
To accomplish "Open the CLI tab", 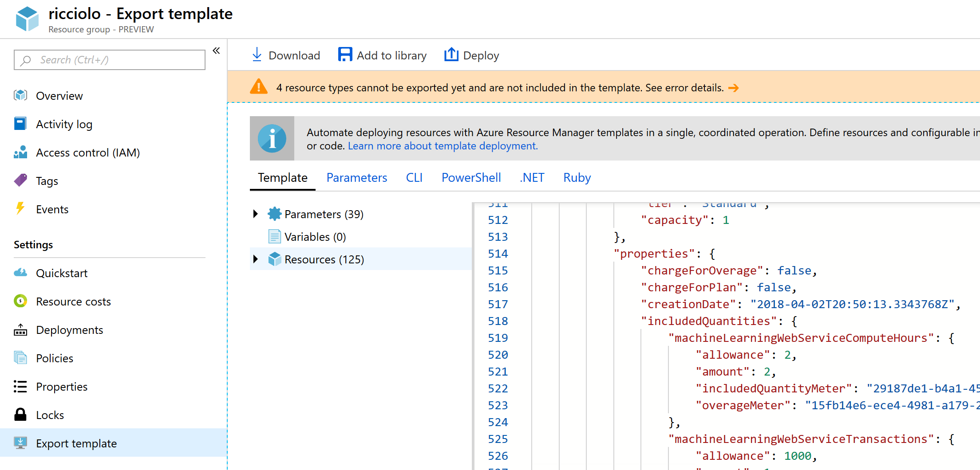I will pyautogui.click(x=414, y=178).
